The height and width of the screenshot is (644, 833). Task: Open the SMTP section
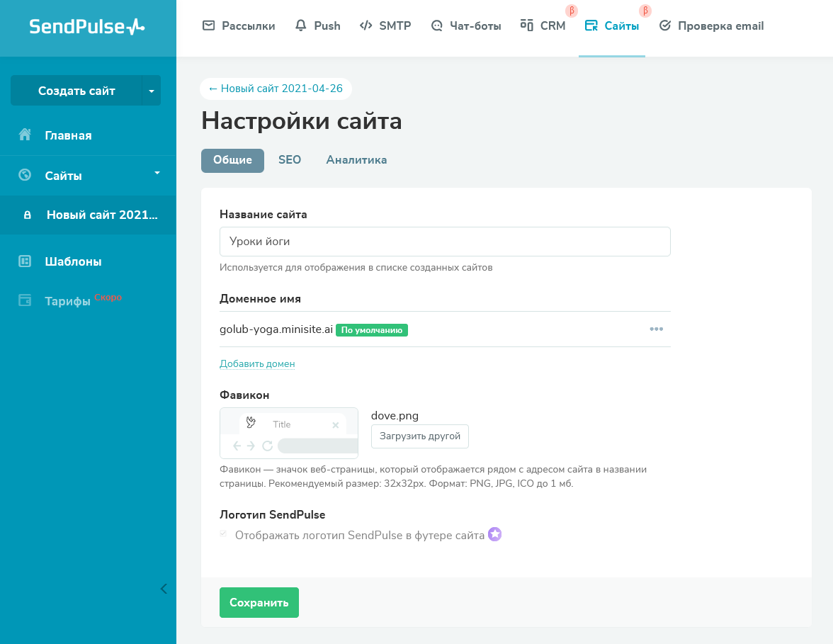[x=385, y=26]
